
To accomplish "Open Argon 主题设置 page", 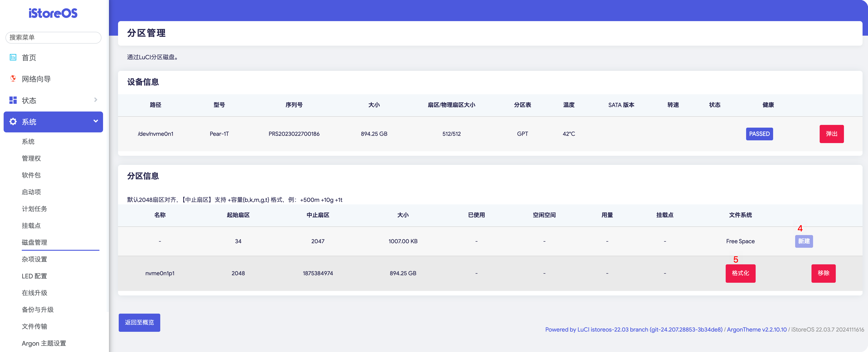I will point(44,344).
